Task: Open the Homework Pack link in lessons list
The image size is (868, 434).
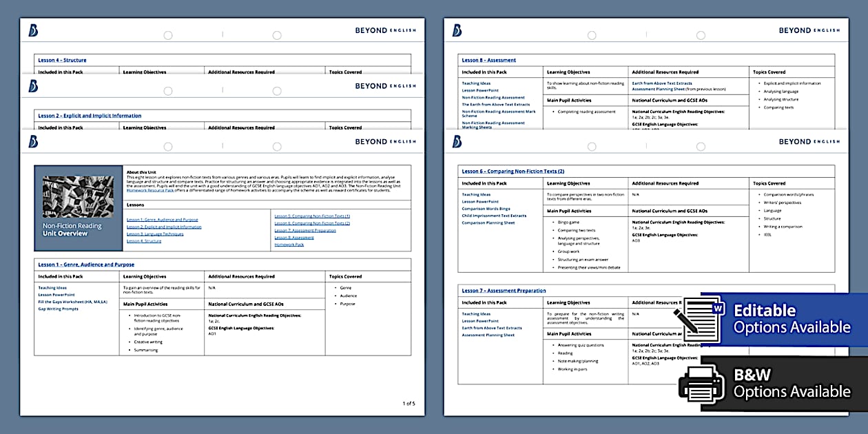Action: coord(289,245)
